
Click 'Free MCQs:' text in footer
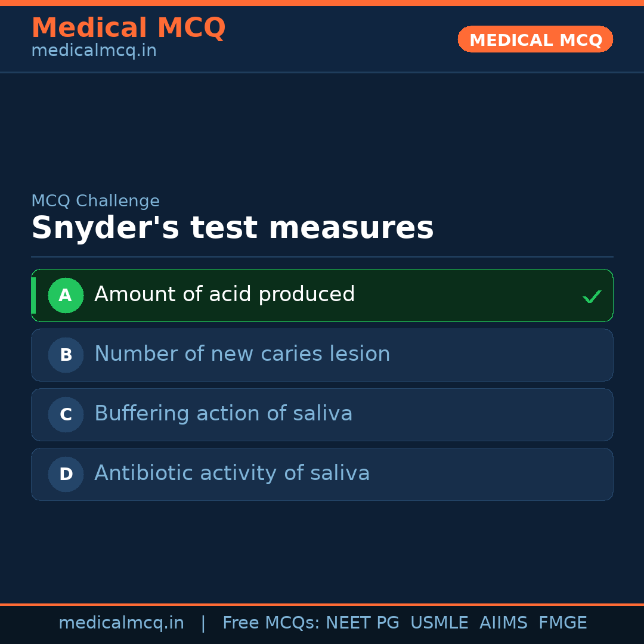coord(271,623)
